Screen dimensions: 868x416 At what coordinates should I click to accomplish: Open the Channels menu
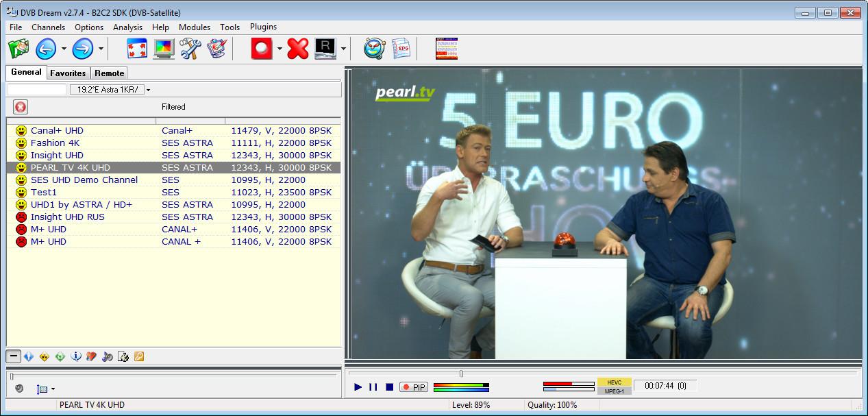(x=48, y=27)
